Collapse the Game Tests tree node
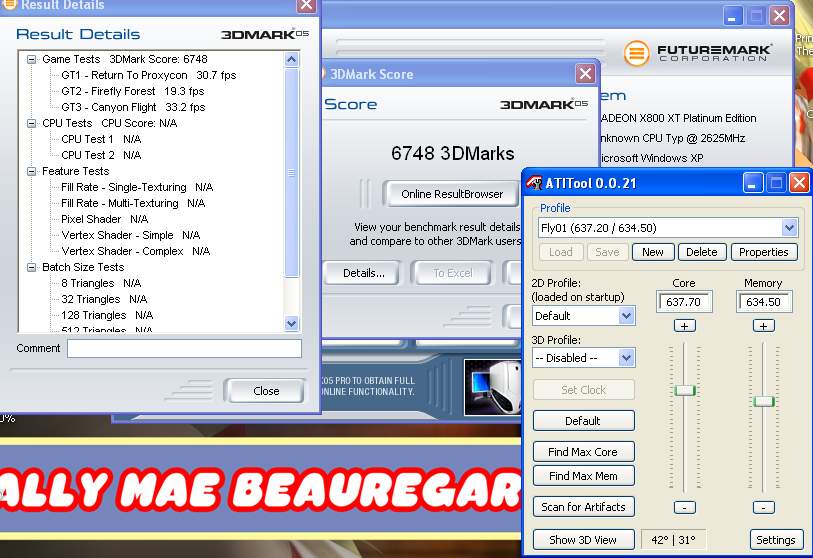Viewport: 813px width, 558px height. coord(32,60)
